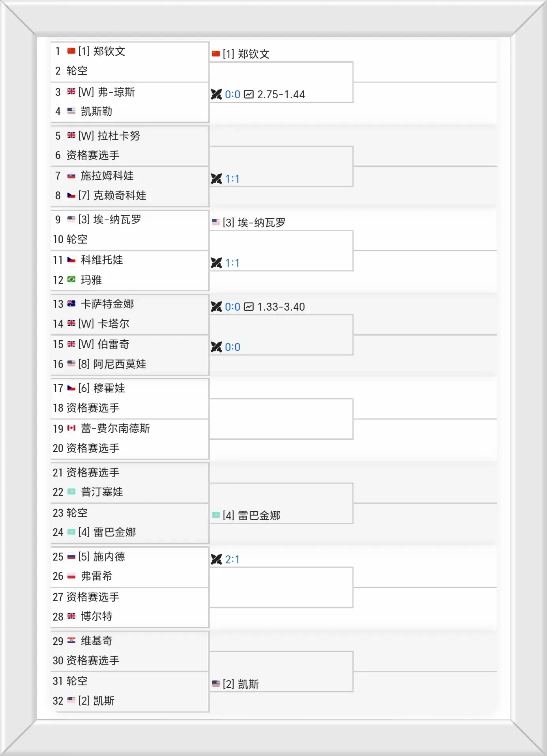Select 穆霍娃 seeded six in line 17
This screenshot has width=547, height=756.
[109, 388]
